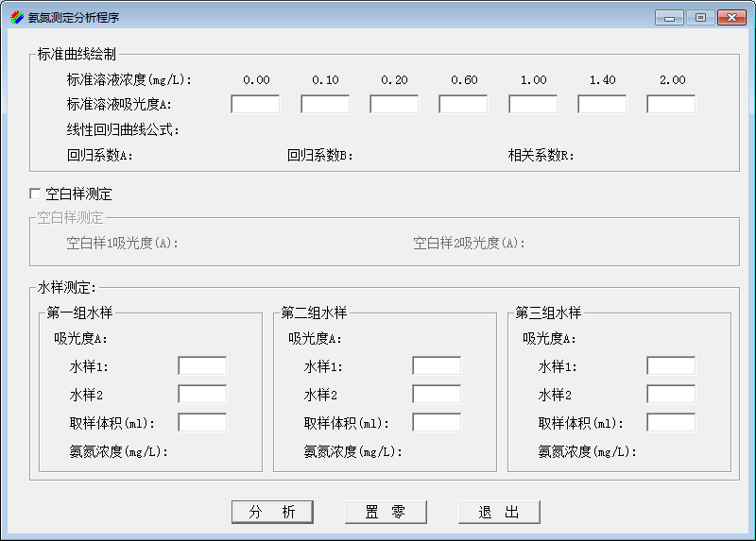Click the 分析 button
Screen dimensions: 756x541
pyautogui.click(x=272, y=512)
